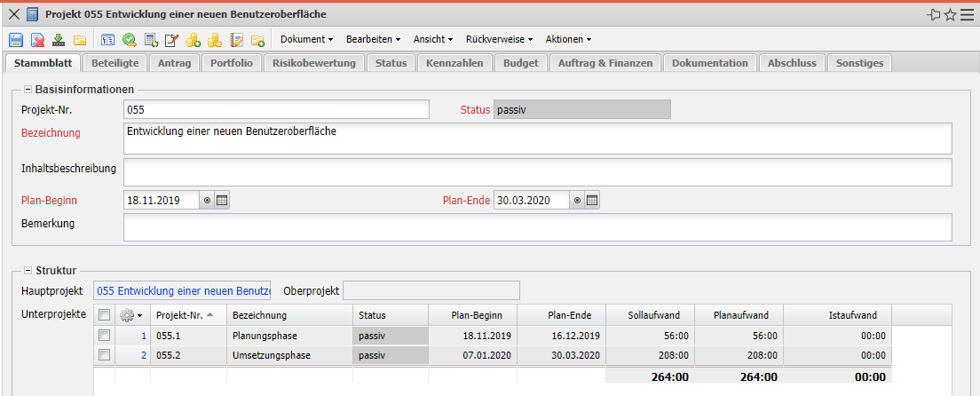
Task: Open the Auftrag & Finanzen tab
Action: point(605,63)
